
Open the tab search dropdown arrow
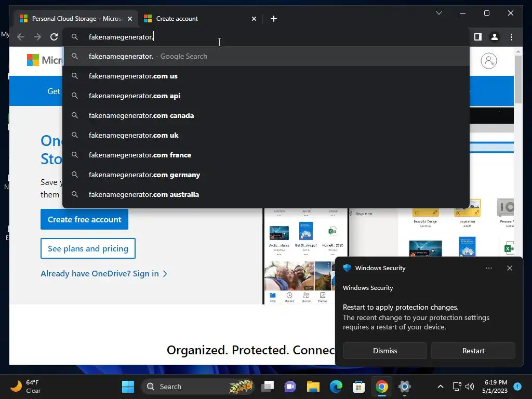pyautogui.click(x=438, y=13)
